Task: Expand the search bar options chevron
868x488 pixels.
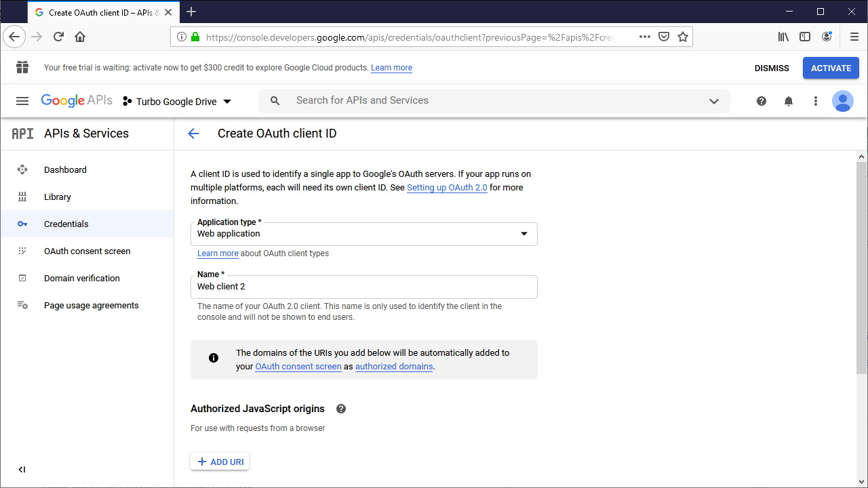Action: (x=714, y=100)
